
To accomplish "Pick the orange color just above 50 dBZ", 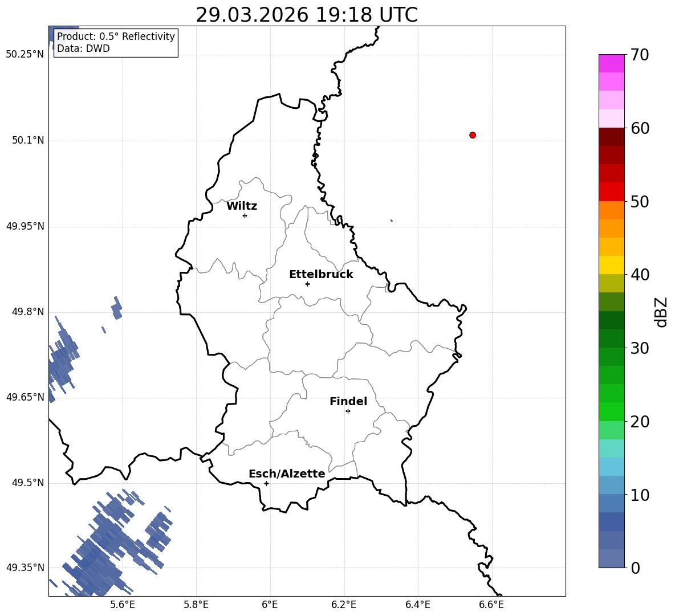I will click(x=611, y=210).
